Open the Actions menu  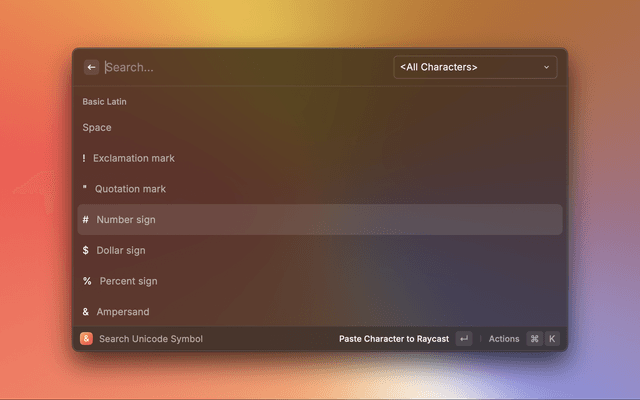(504, 339)
